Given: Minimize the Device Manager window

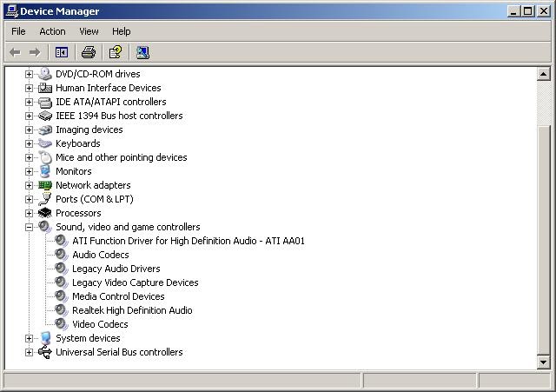Looking at the screenshot, I should click(513, 11).
